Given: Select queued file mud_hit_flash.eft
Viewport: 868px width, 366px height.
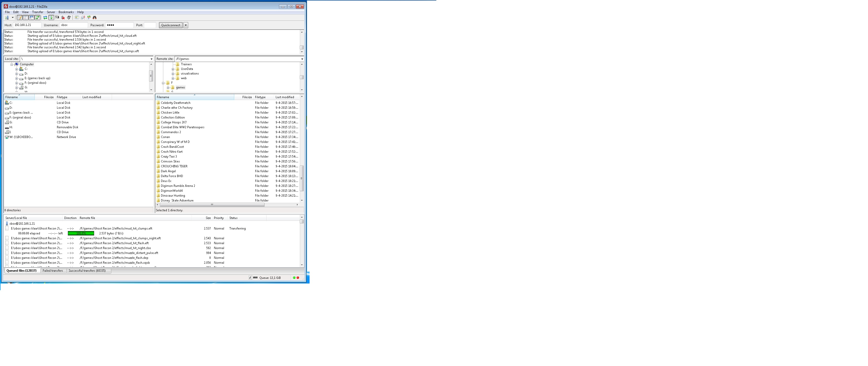Looking at the screenshot, I should [114, 243].
